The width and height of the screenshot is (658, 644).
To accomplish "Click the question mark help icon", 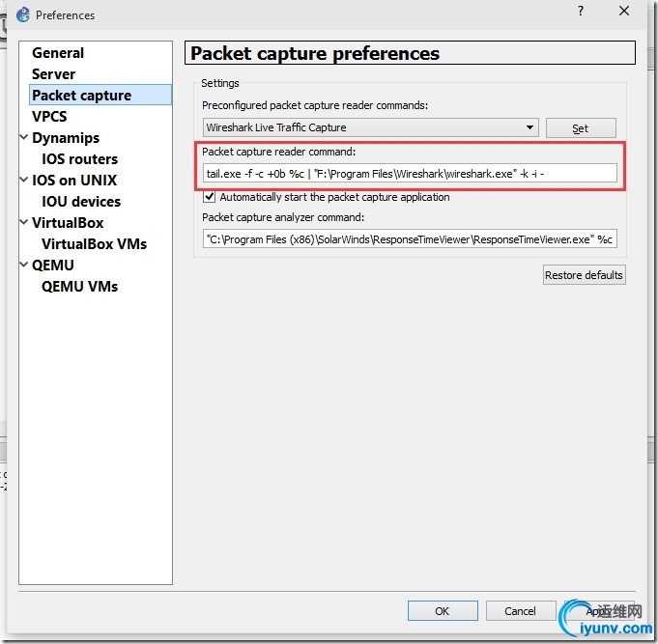I will 581,11.
